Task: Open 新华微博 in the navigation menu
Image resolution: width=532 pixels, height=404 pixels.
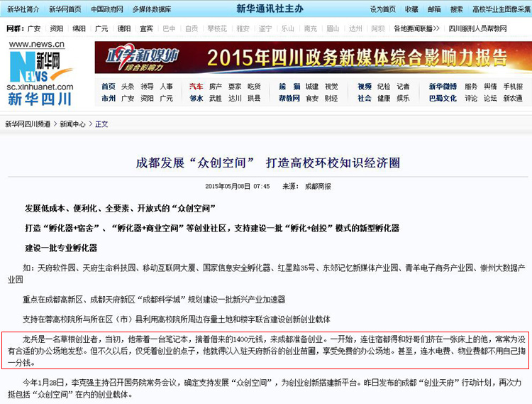Action: [443, 87]
